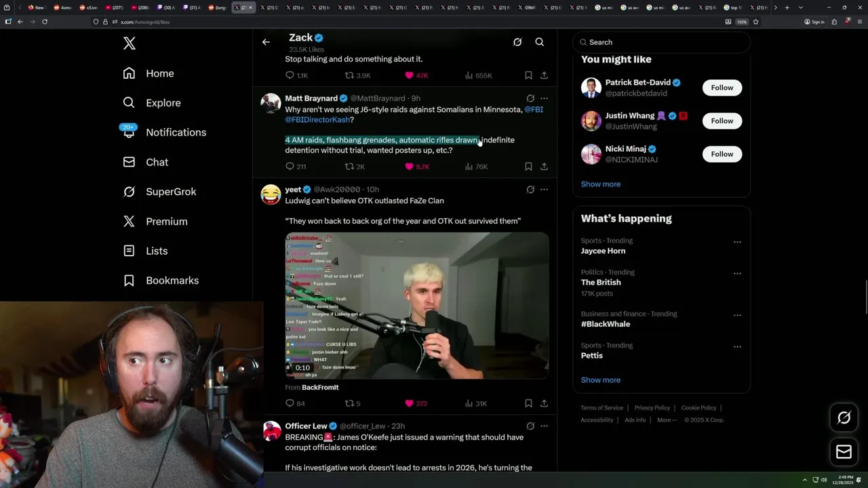This screenshot has width=868, height=488.
Task: Click the Notifications bell icon
Action: [x=129, y=133]
